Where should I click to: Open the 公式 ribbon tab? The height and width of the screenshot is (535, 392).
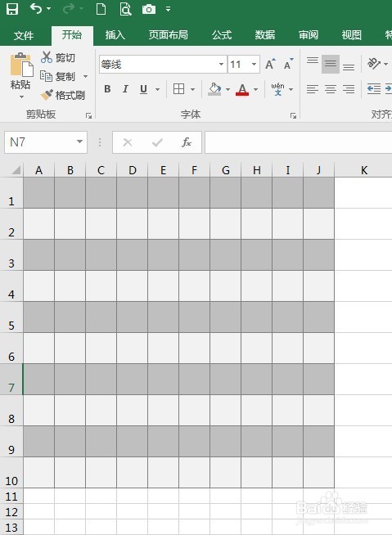(221, 35)
